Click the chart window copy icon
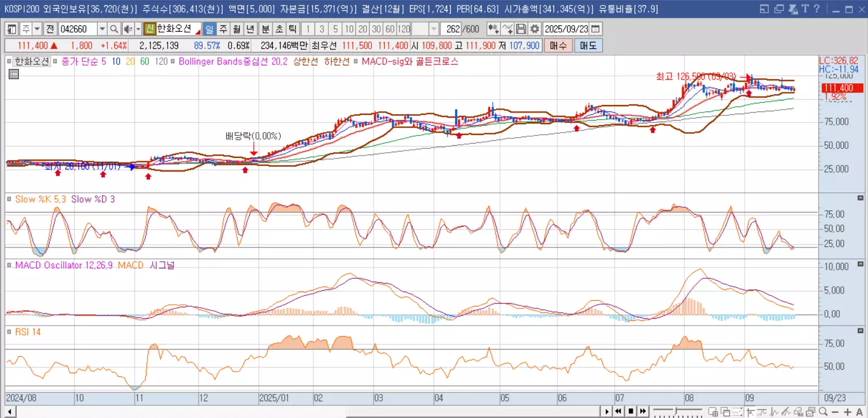868x418 pixels. coord(810,412)
